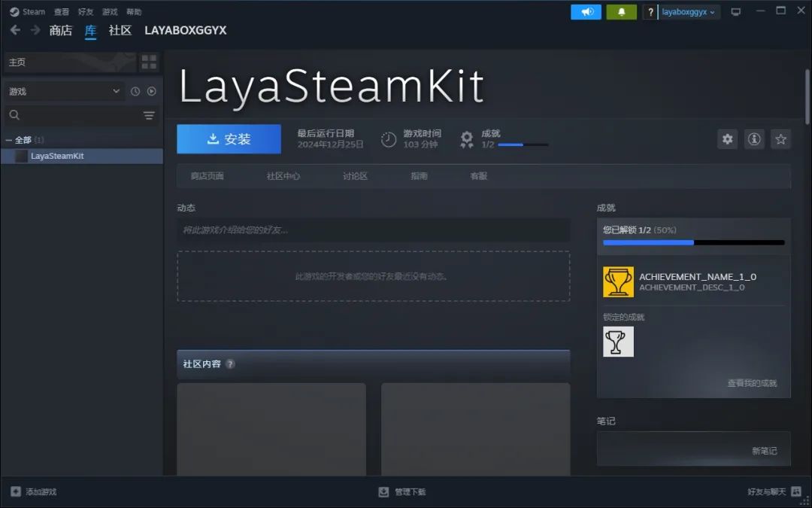Open the 讨论区 link
Image resolution: width=812 pixels, height=508 pixels.
click(x=355, y=176)
